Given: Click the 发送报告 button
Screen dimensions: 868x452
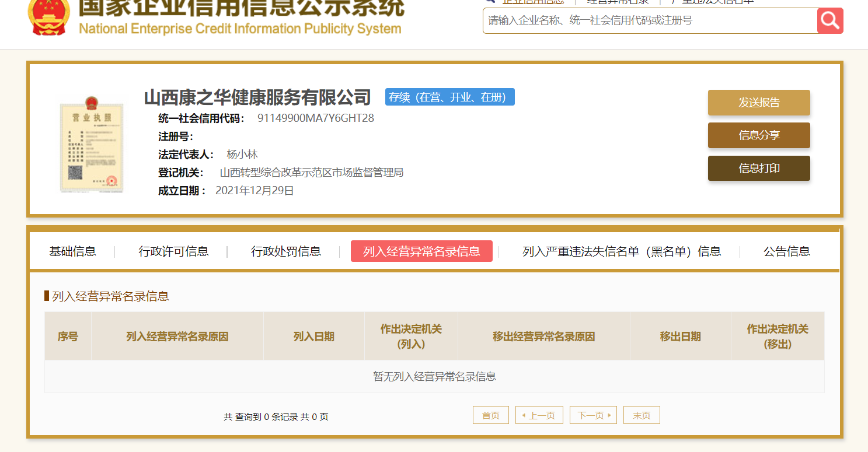Looking at the screenshot, I should tap(759, 103).
